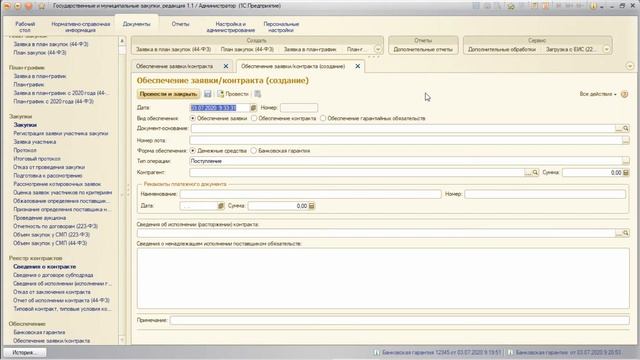Click the info icon in title bar
Image resolution: width=640 pixels, height=360 pixels.
[x=594, y=6]
